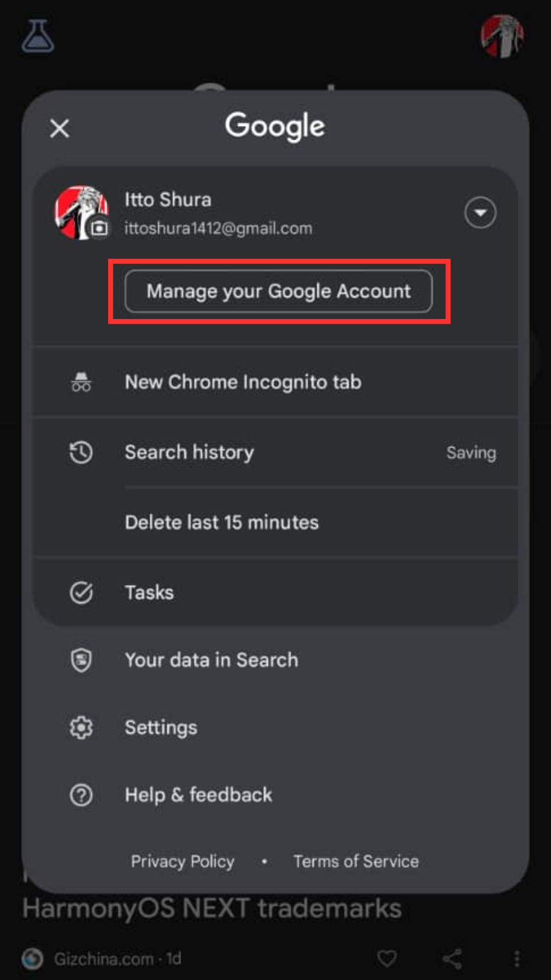The height and width of the screenshot is (980, 551).
Task: Open New Chrome Incognito tab
Action: click(243, 382)
